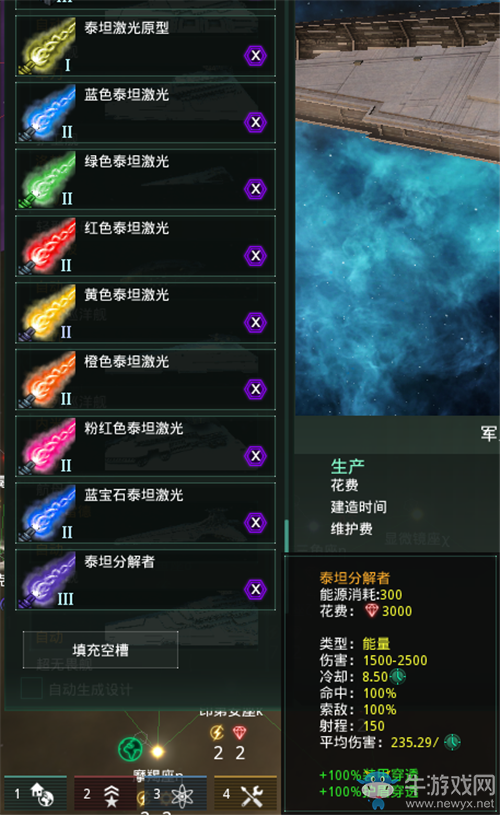Click the weapon list vertical scrollbar
The height and width of the screenshot is (815, 500).
click(x=286, y=535)
